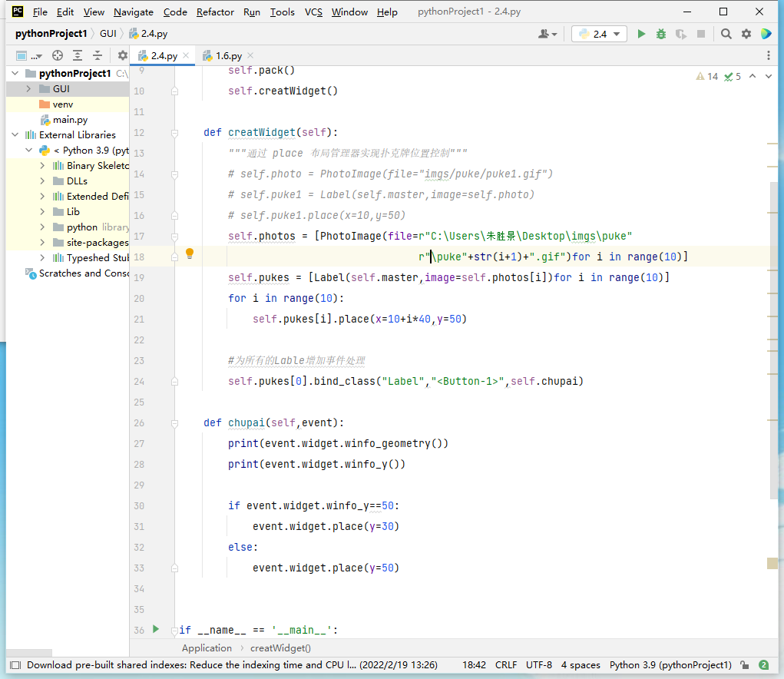Viewport: 784px width, 679px height.
Task: Go to next highlighted error arrow
Action: tap(769, 76)
